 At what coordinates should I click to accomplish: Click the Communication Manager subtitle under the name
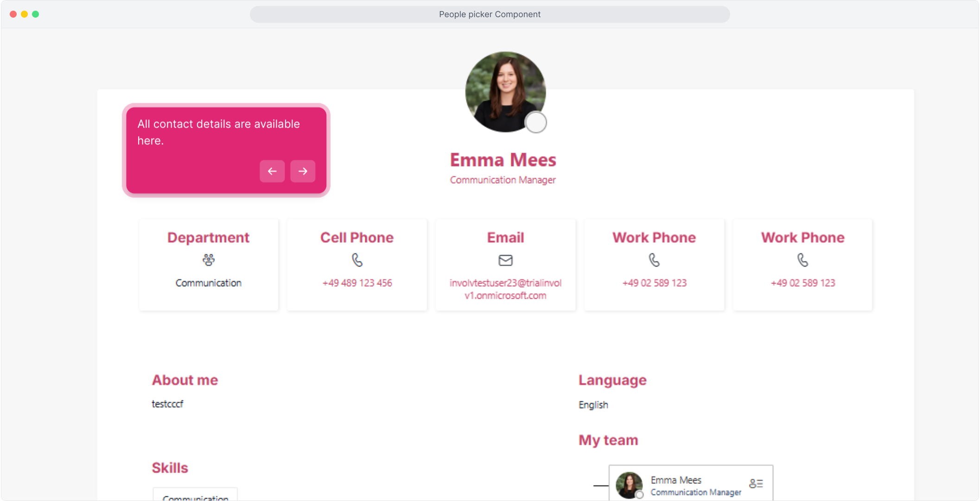503,180
